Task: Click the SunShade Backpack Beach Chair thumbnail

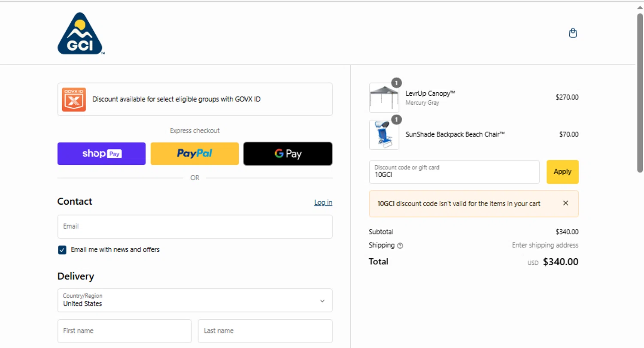Action: point(384,135)
